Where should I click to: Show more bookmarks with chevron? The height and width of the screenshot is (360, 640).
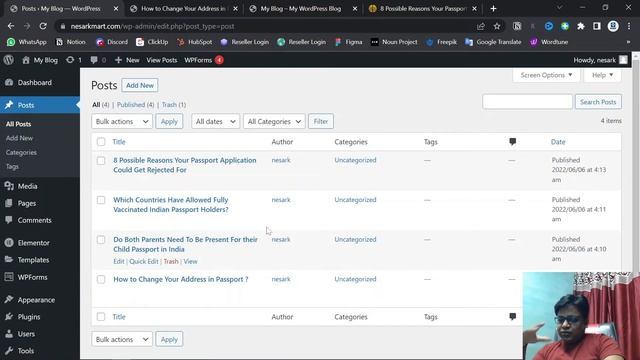tap(628, 42)
